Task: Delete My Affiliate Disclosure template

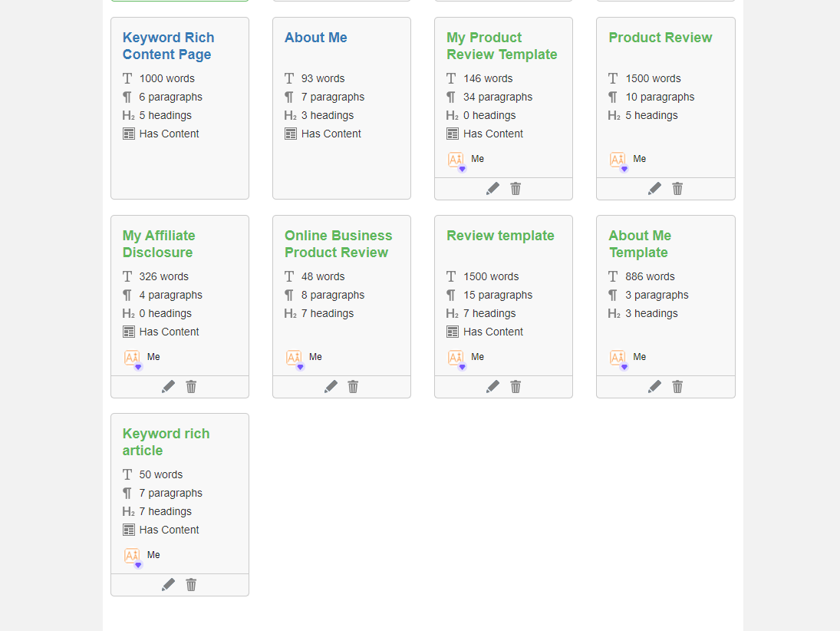Action: 191,387
